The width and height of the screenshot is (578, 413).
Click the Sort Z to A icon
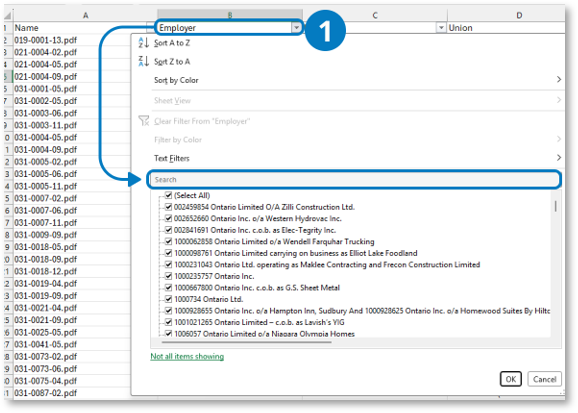[143, 61]
